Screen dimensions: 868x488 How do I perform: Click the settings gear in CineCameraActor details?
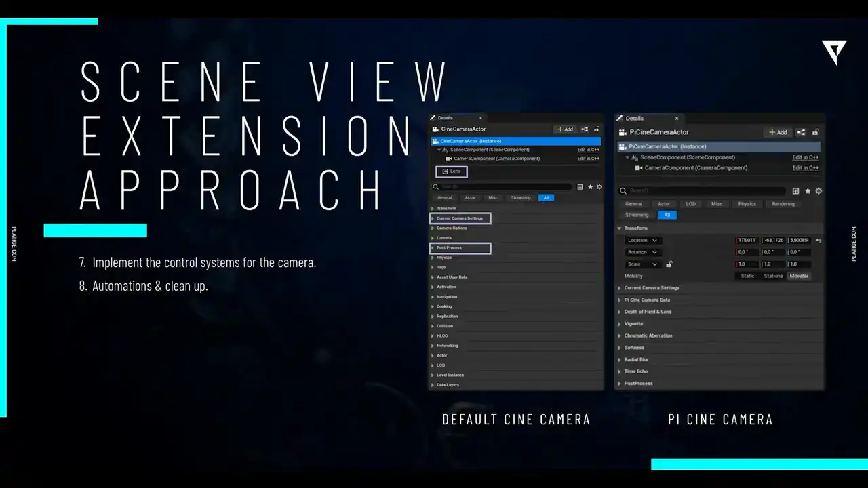599,186
